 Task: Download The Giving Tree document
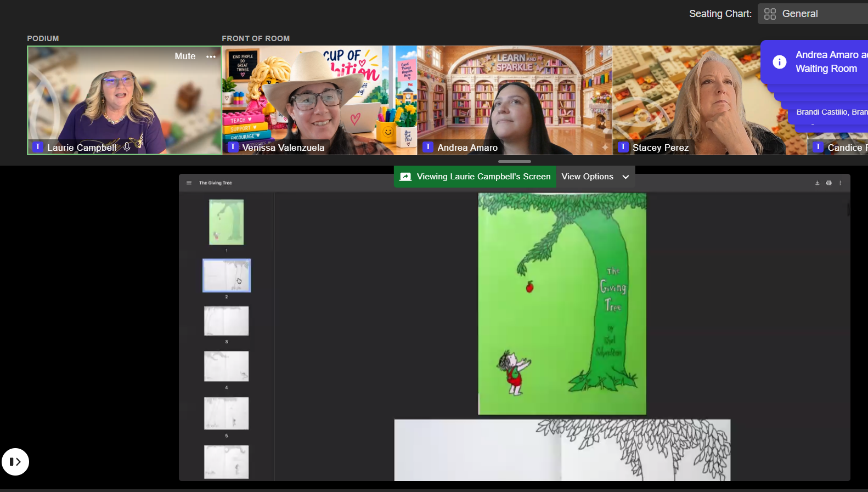tap(817, 183)
